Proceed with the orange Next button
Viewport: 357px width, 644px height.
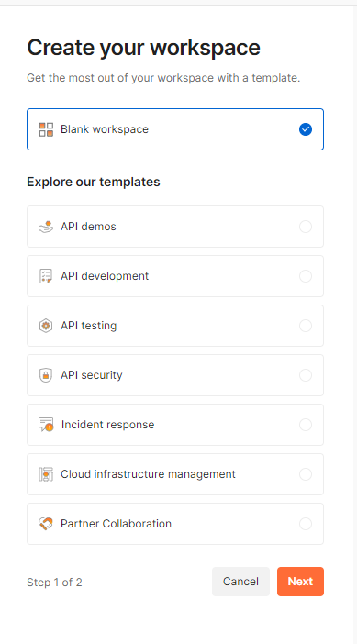point(300,582)
